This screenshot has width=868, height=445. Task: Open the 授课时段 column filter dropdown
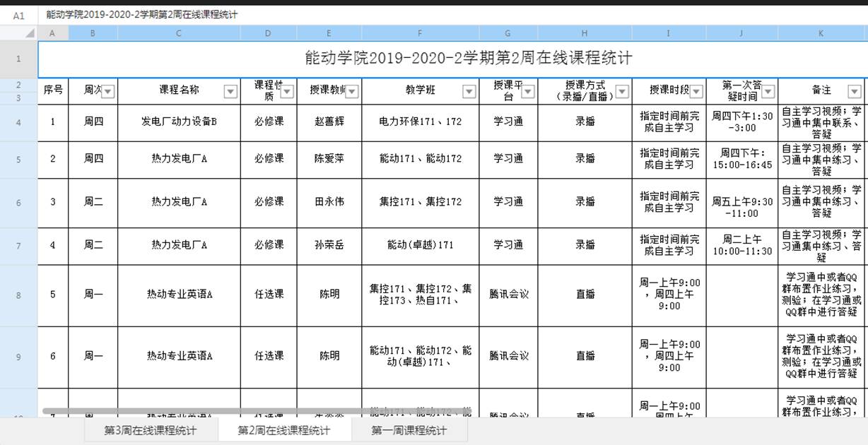click(696, 91)
